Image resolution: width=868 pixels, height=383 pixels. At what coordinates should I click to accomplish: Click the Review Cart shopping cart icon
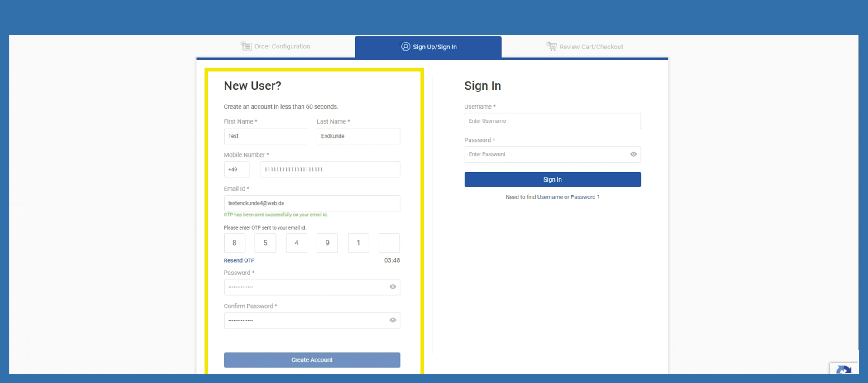[551, 46]
